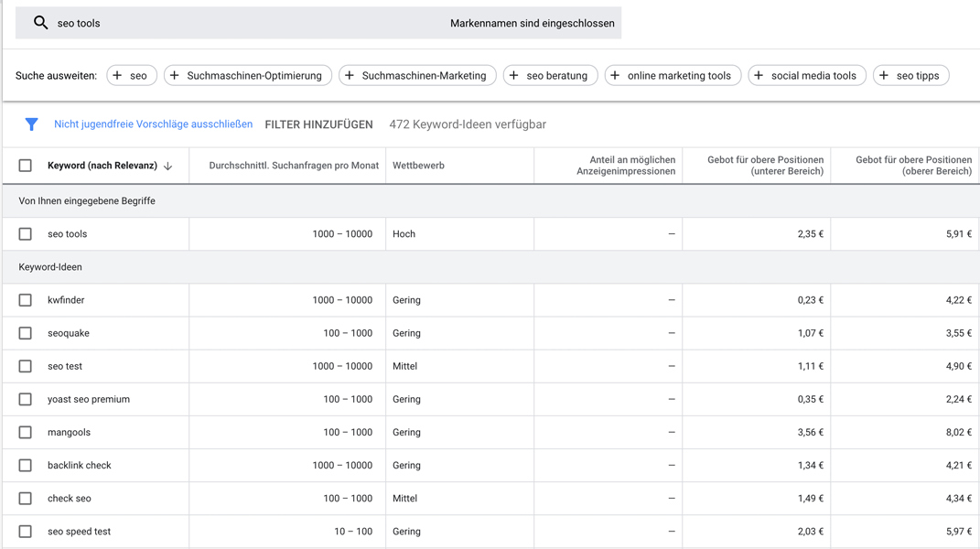Add 'social media tools' suggestion chip
The height and width of the screenshot is (549, 980).
[807, 76]
